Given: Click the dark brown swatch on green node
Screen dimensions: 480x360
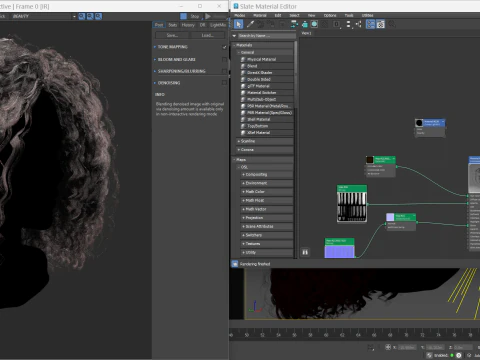Looking at the screenshot, I should point(370,160).
